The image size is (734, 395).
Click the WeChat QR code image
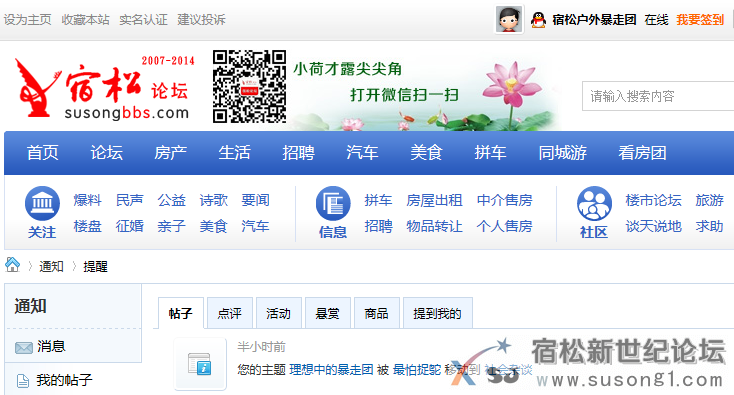pyautogui.click(x=249, y=86)
